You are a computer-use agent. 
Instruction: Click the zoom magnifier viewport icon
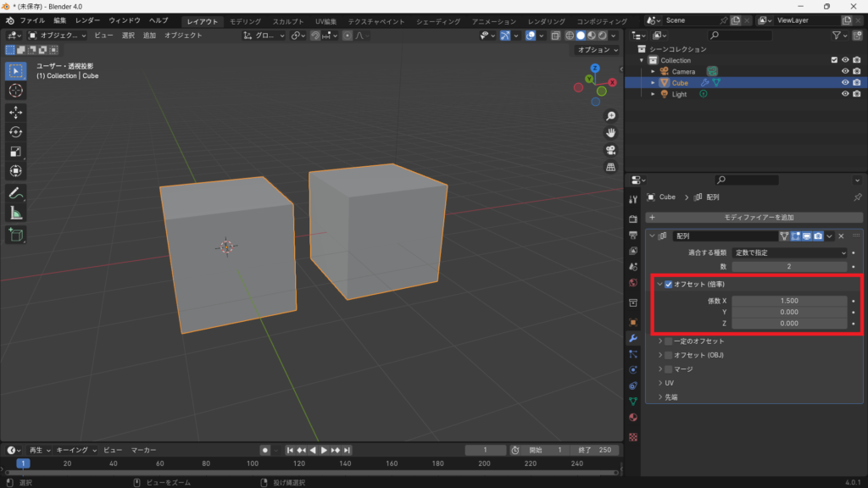coord(610,116)
